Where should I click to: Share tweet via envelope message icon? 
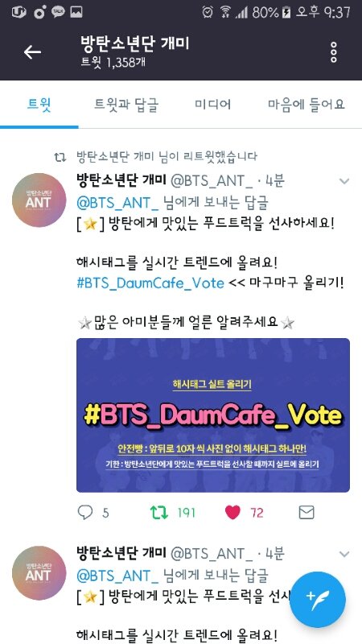pyautogui.click(x=306, y=512)
